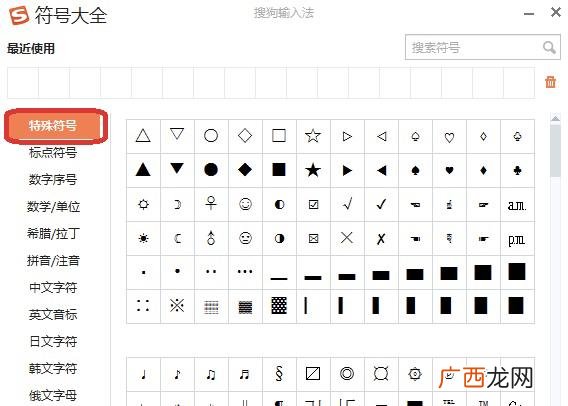Insert the solid diamond ◆ symbol
Image resolution: width=568 pixels, height=406 pixels.
click(245, 170)
